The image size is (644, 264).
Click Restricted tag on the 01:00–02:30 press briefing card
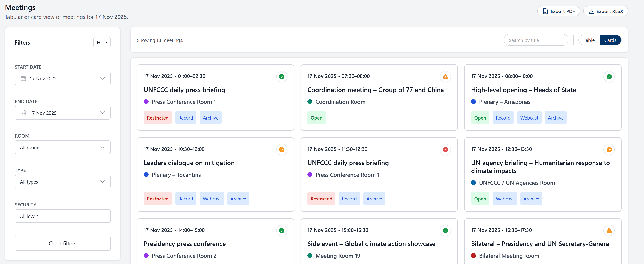point(158,118)
